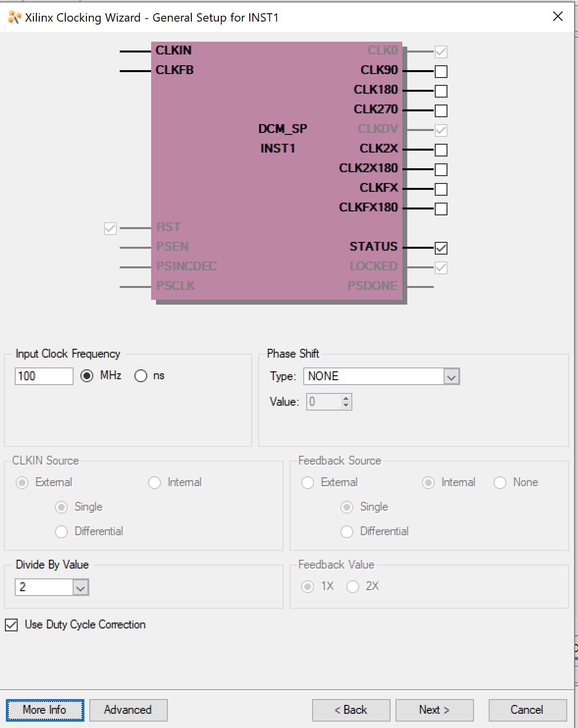Screen dimensions: 578x728
Task: Expand the Divide By Value dropdown
Action: pos(80,588)
